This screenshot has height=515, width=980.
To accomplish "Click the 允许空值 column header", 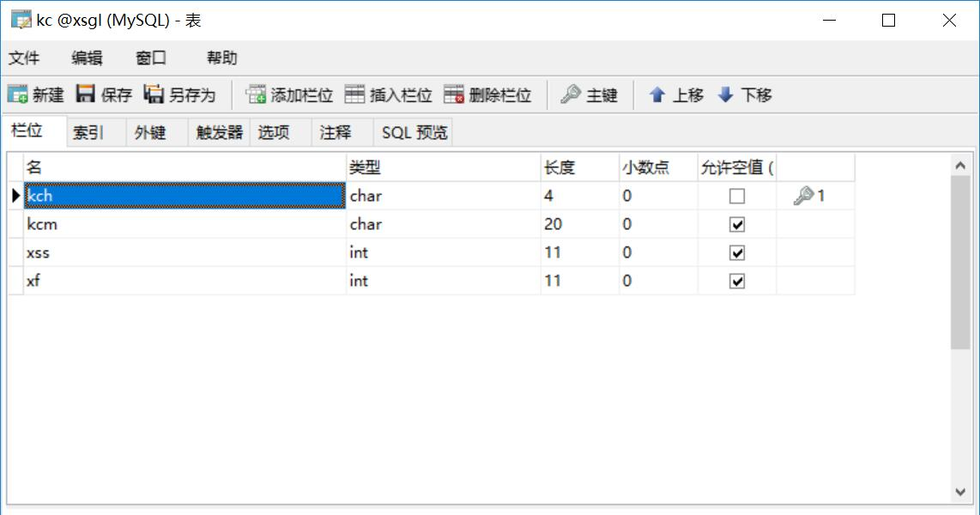I will click(737, 167).
